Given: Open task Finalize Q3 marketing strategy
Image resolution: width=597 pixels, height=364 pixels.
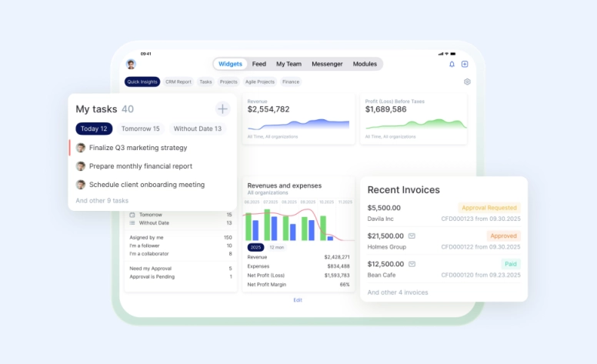Looking at the screenshot, I should (138, 148).
